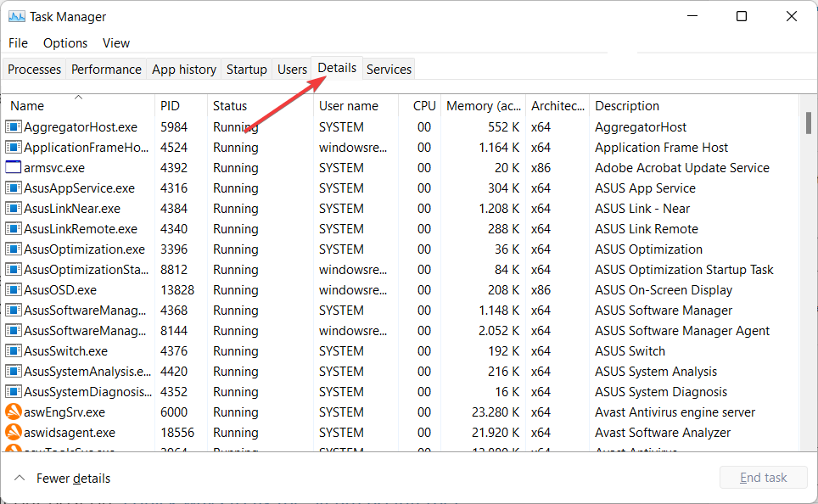Collapse view with Fewer details chevron

coord(20,478)
